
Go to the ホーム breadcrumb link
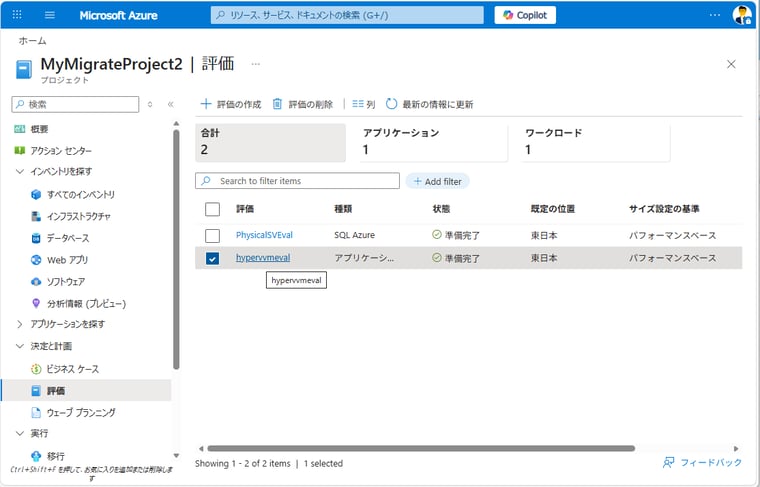pyautogui.click(x=32, y=41)
